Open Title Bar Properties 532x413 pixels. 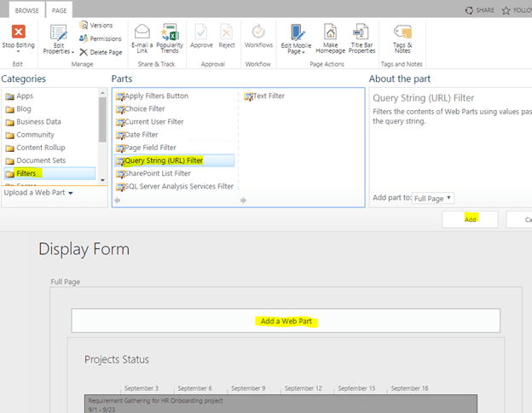click(361, 38)
